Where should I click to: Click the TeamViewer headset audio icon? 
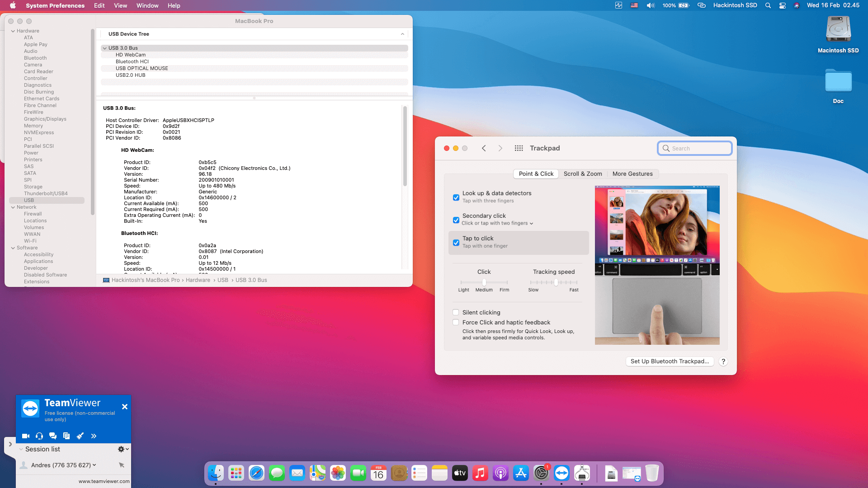(39, 436)
